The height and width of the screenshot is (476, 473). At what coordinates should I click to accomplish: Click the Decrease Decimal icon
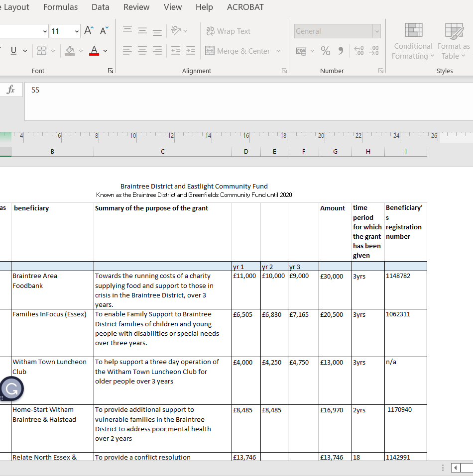374,51
